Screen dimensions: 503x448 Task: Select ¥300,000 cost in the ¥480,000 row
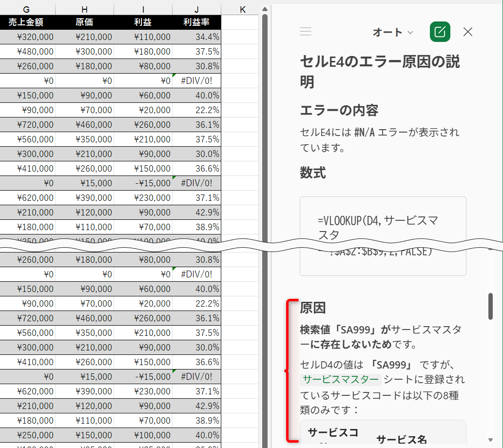click(84, 51)
